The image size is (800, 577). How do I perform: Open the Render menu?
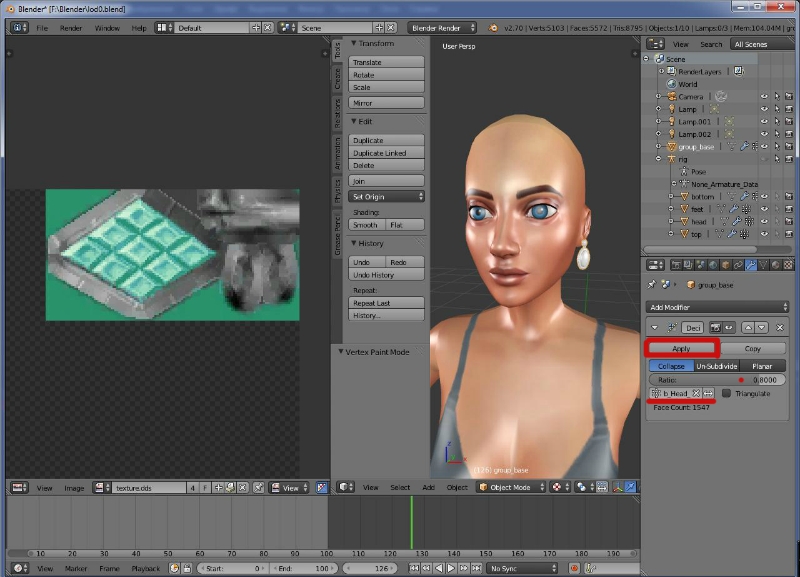[x=71, y=28]
